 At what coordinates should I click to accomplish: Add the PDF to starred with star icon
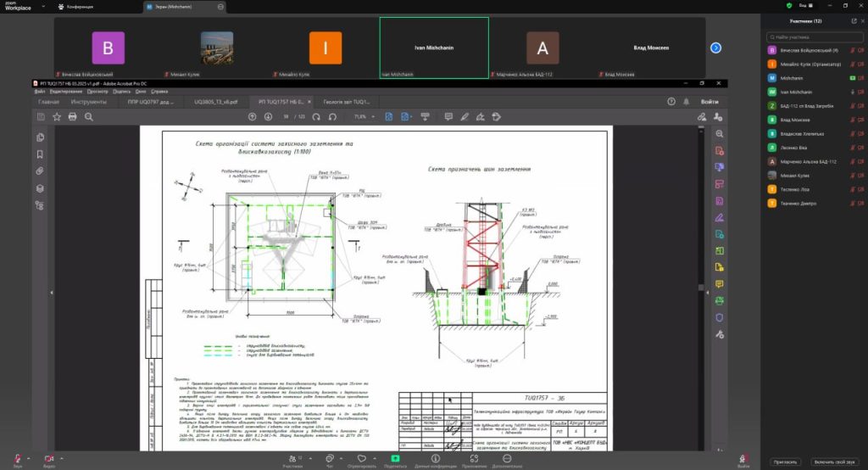[x=57, y=116]
